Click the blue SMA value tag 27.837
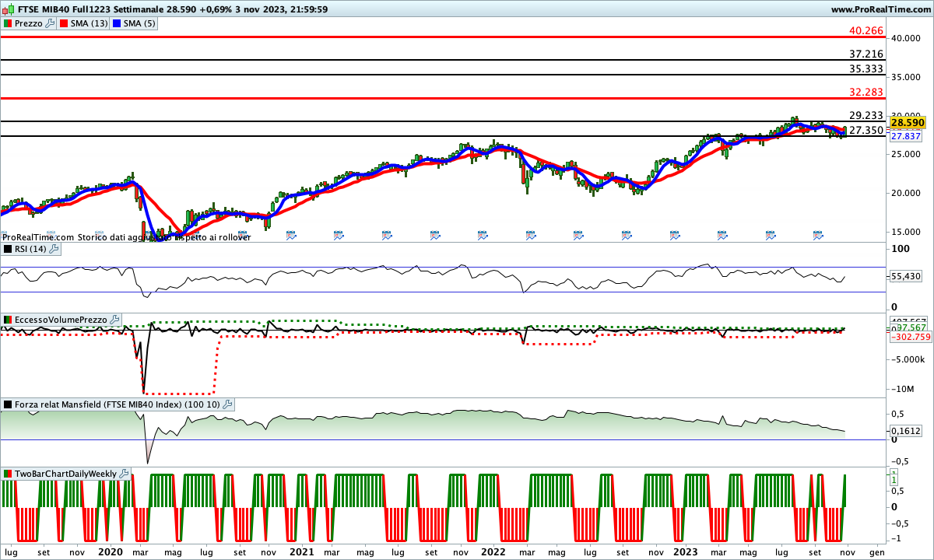This screenshot has height=560, width=934. (906, 136)
